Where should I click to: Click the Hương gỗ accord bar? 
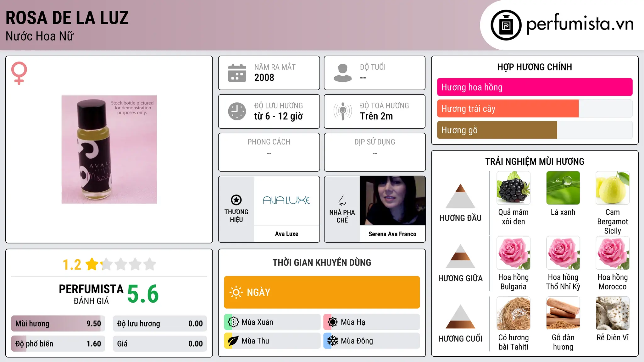click(x=535, y=130)
